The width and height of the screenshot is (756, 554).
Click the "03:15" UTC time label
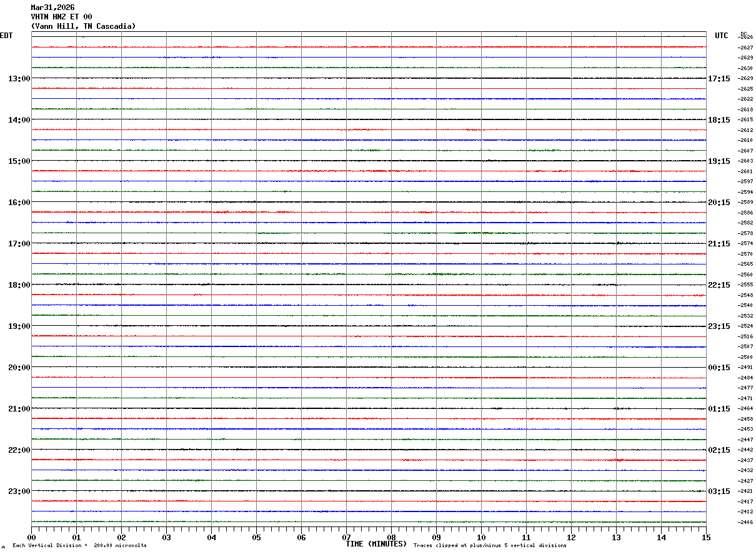[x=719, y=491]
